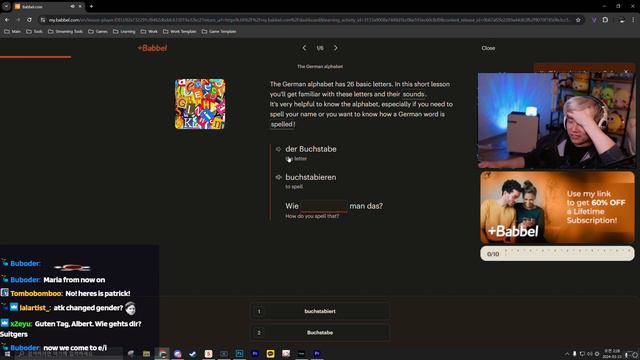640x360 pixels.
Task: Click the system tray clock
Action: click(612, 353)
